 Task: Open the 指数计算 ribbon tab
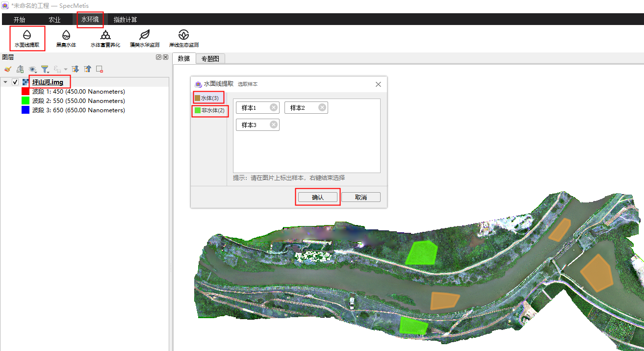click(125, 20)
